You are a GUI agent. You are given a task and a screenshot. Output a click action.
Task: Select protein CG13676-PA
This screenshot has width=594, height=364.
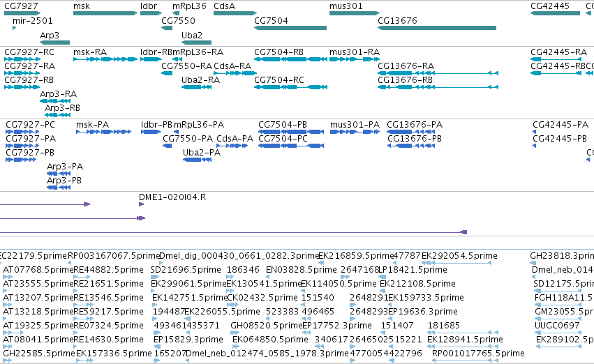(x=415, y=125)
